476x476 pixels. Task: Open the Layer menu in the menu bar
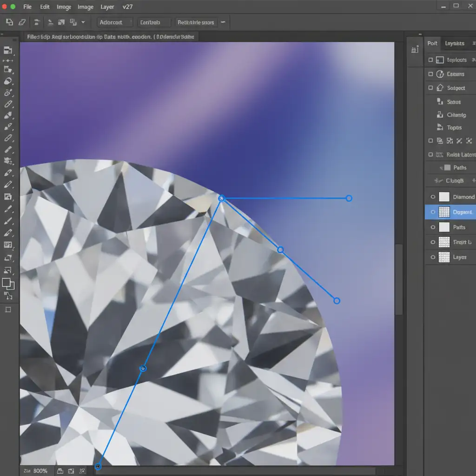click(x=107, y=7)
